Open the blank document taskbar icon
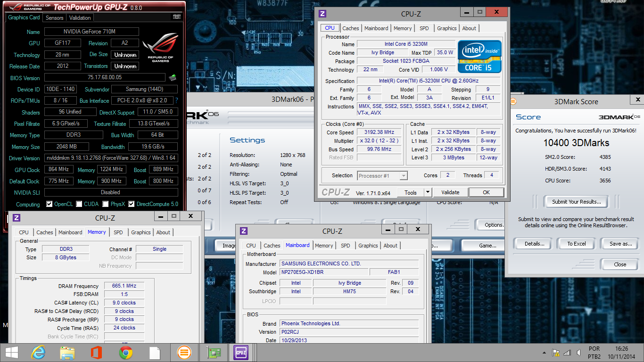Image resolution: width=644 pixels, height=362 pixels. (x=155, y=353)
